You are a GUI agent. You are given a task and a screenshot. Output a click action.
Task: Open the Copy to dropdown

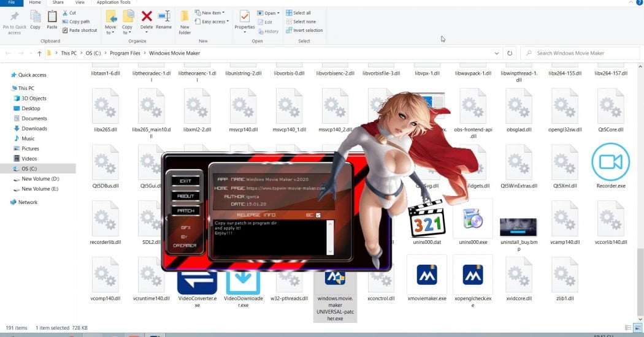pyautogui.click(x=128, y=21)
